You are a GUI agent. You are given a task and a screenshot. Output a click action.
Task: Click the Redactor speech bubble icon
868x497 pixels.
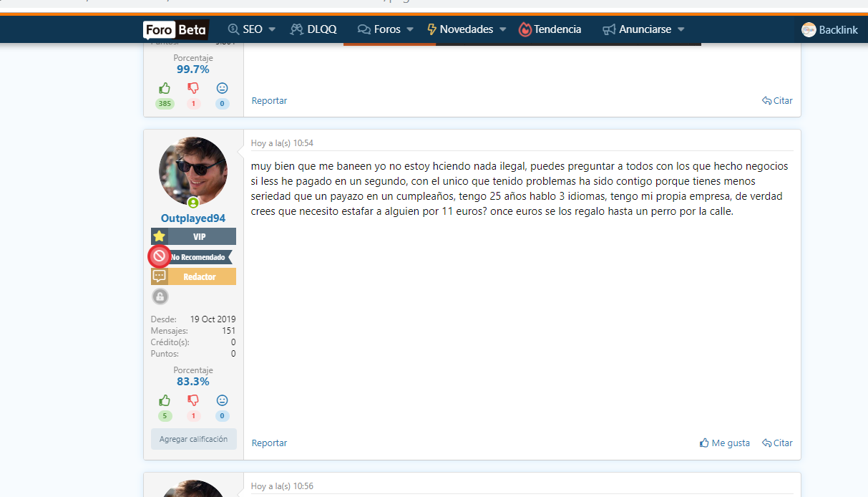[159, 276]
